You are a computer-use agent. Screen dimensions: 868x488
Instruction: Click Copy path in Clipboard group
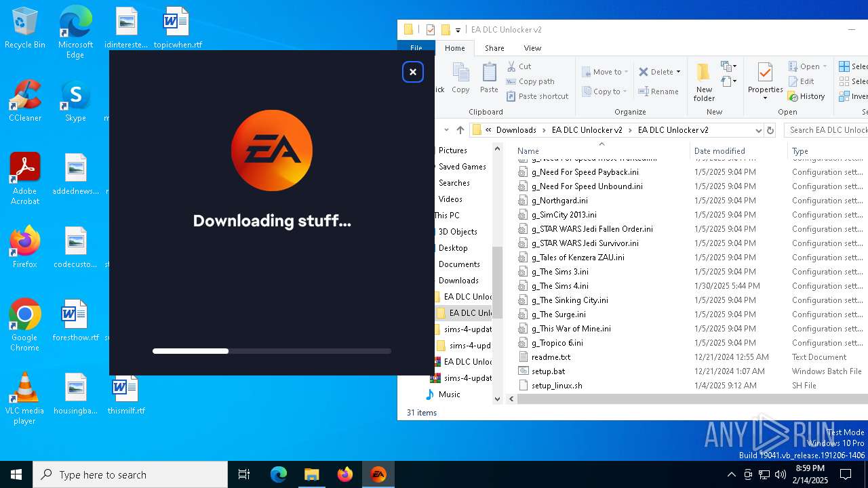pos(530,81)
